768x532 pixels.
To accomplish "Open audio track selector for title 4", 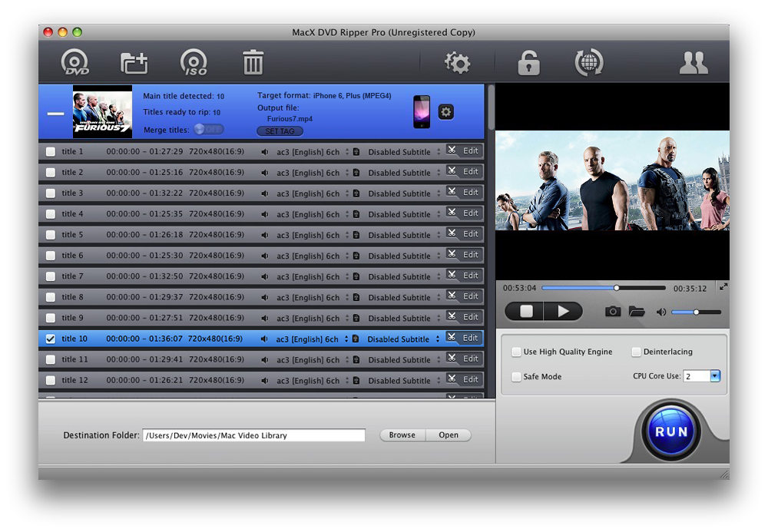I will (x=347, y=214).
